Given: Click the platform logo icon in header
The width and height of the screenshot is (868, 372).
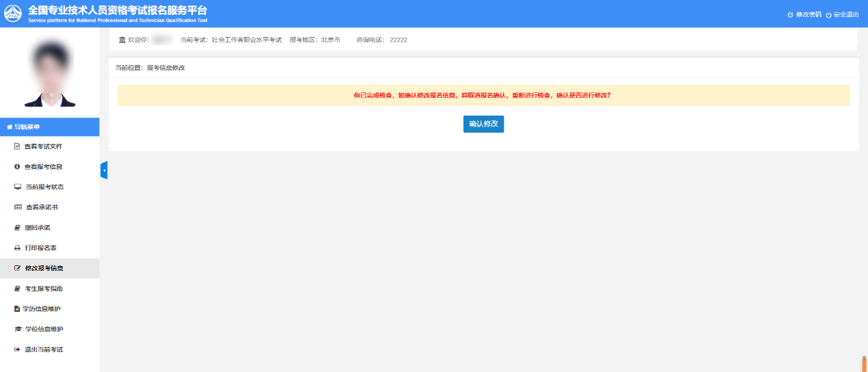Looking at the screenshot, I should [x=14, y=14].
